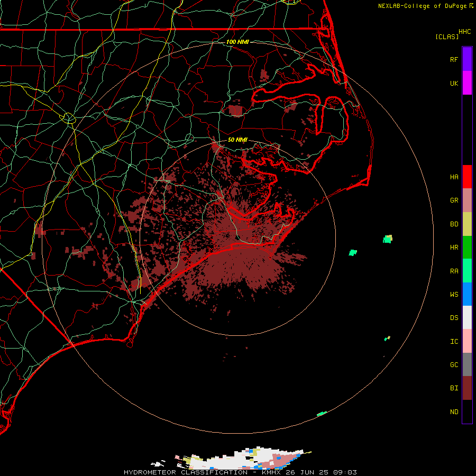Click the RF purple legend swatch
Viewport: 476px width, 476px height.
pyautogui.click(x=467, y=59)
